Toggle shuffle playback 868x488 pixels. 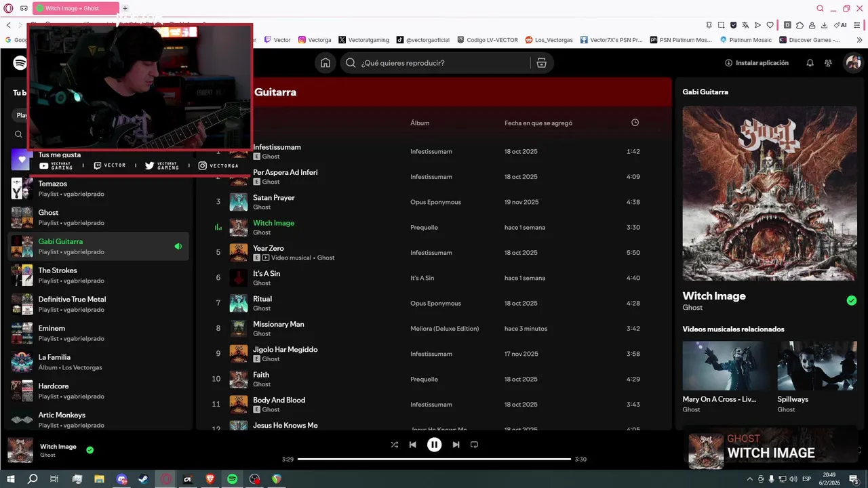tap(395, 445)
